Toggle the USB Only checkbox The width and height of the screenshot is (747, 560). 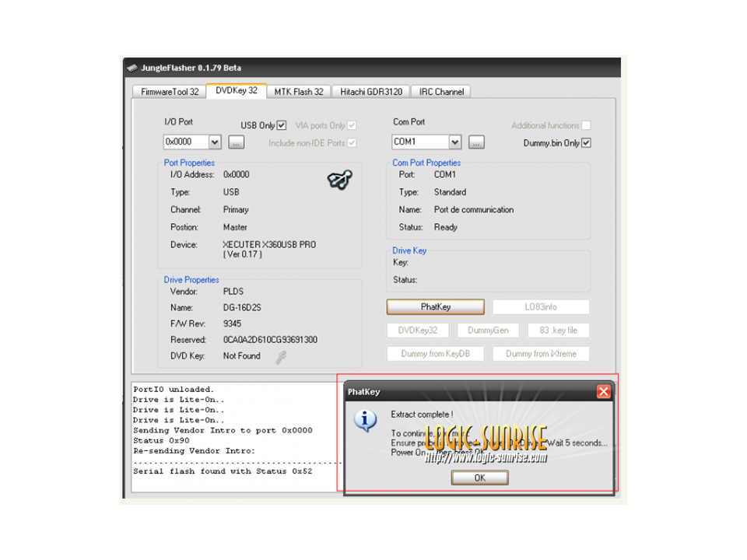click(282, 125)
